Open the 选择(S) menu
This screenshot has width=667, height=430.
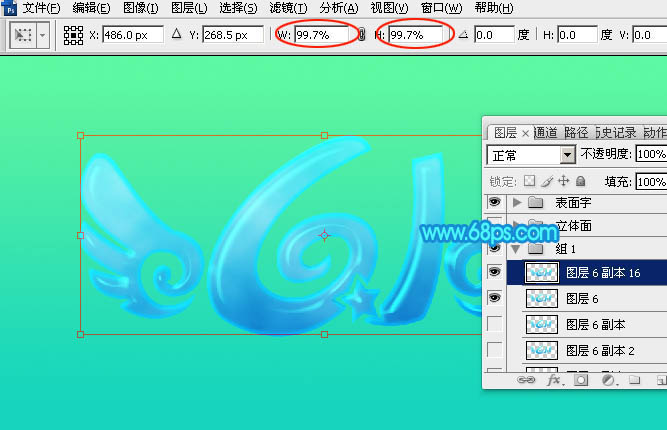[x=238, y=8]
